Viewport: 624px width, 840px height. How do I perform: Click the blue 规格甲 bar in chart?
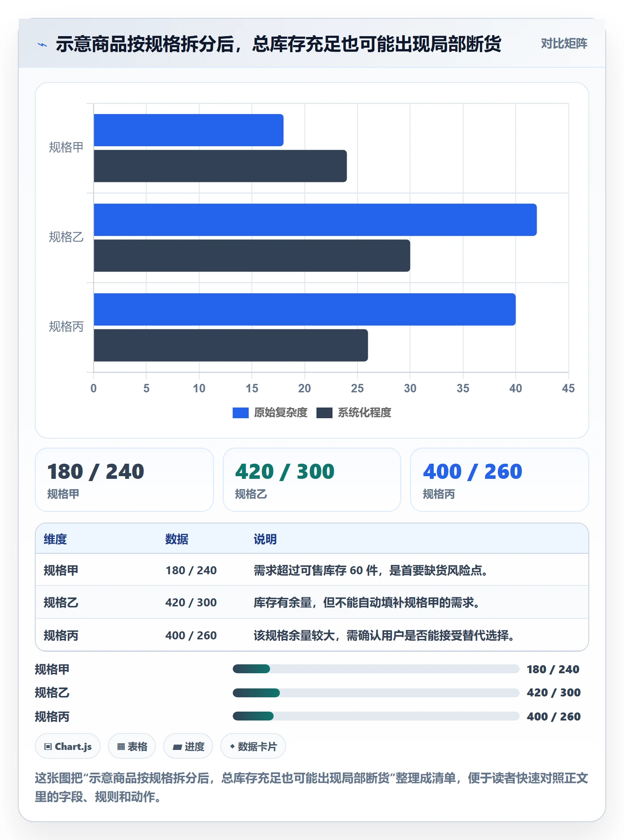pyautogui.click(x=189, y=130)
